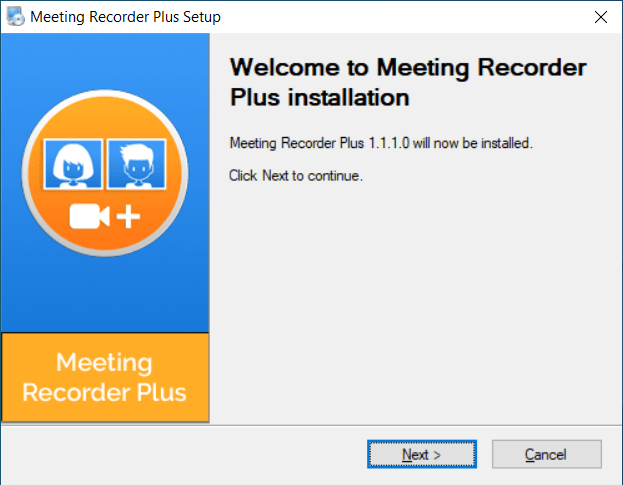Close the setup window with X
The image size is (623, 485).
coord(601,17)
